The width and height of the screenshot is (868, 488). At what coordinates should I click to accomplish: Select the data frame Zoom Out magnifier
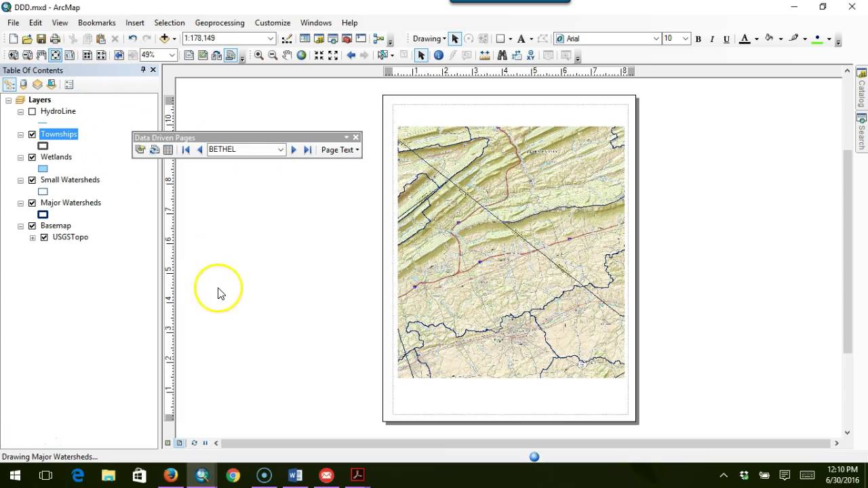pyautogui.click(x=273, y=55)
